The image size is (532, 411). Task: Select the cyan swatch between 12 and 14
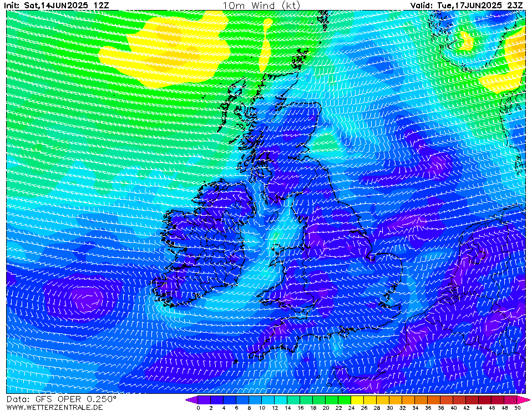pos(281,400)
